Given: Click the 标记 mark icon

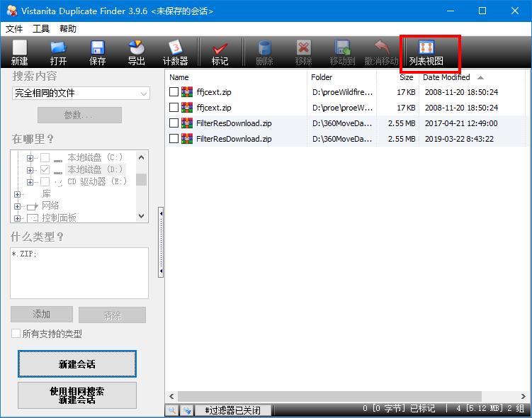Looking at the screenshot, I should (x=220, y=52).
